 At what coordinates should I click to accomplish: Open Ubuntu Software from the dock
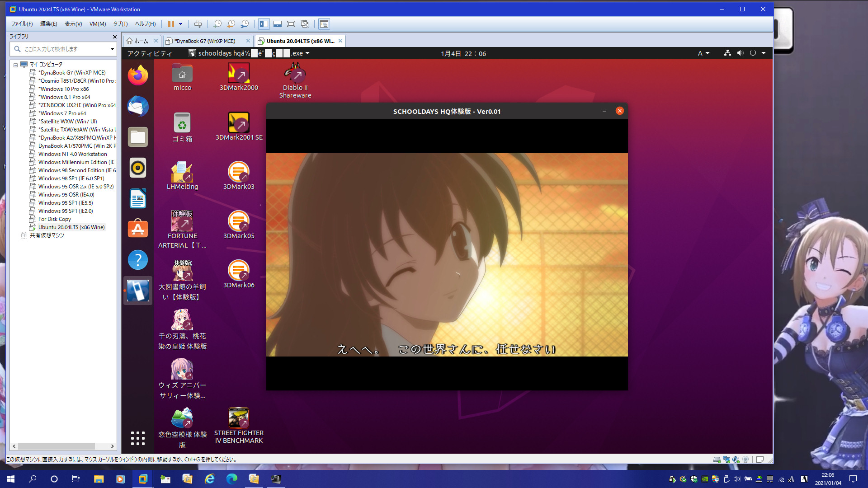[x=138, y=229]
